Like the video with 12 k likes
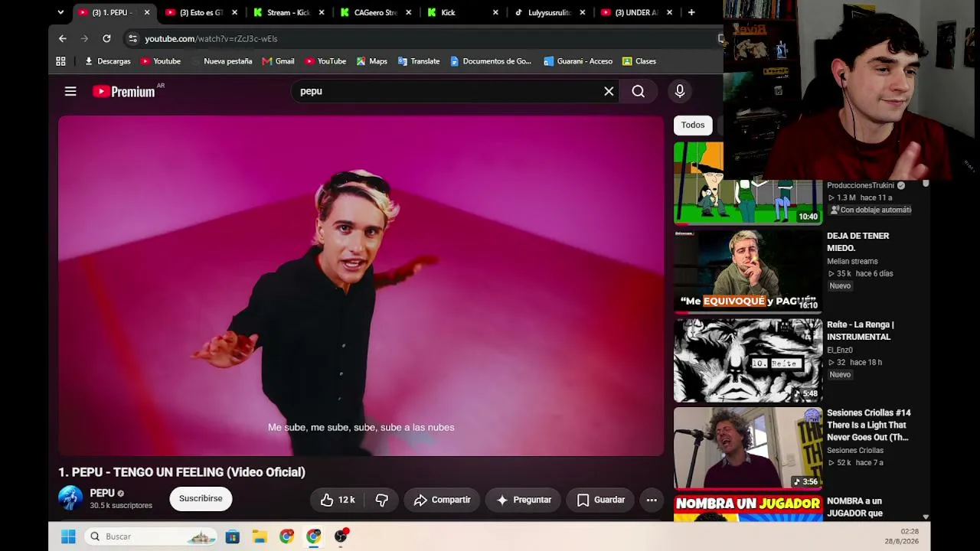Viewport: 980px width, 551px height. (x=338, y=500)
